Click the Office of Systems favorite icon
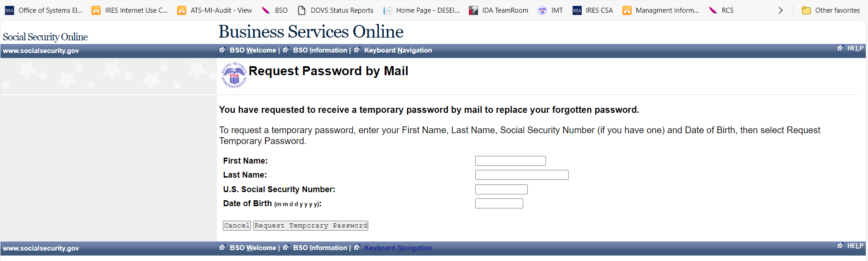This screenshot has width=868, height=261. tap(10, 10)
